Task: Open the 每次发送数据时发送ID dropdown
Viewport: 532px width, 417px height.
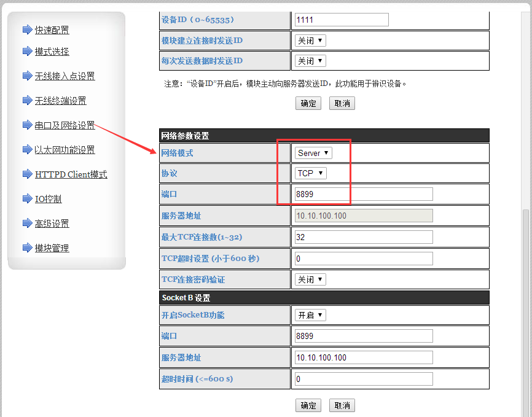Action: 310,61
